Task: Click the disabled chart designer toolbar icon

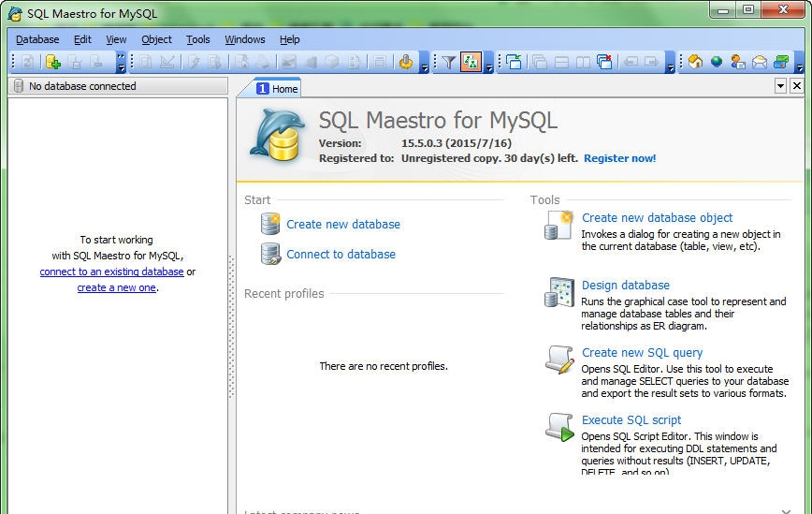Action: coord(167,62)
